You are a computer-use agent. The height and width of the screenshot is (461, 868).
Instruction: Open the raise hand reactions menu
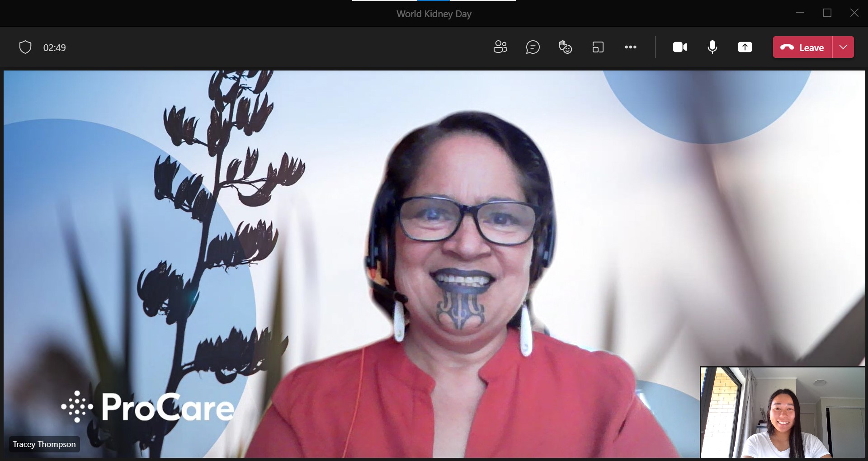(565, 47)
